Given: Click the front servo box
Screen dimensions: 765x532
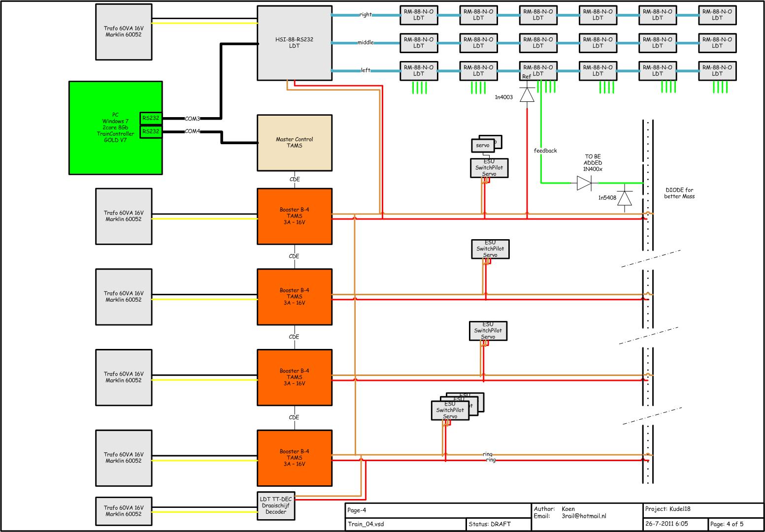Looking at the screenshot, I should pos(483,146).
